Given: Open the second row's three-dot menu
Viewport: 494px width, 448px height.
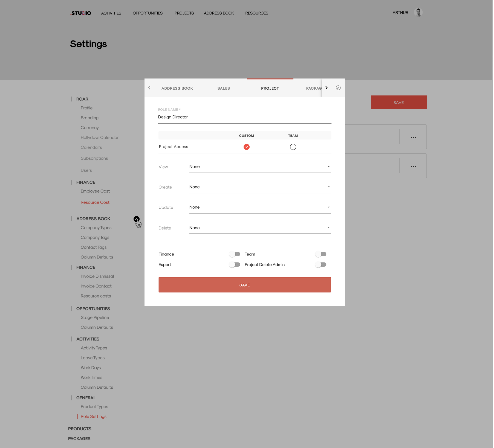Looking at the screenshot, I should [413, 166].
